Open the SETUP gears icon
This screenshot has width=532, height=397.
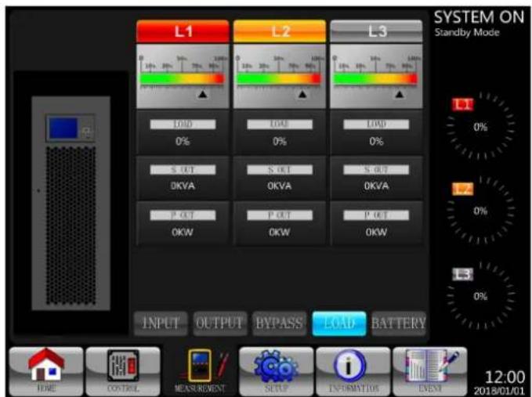pos(276,371)
